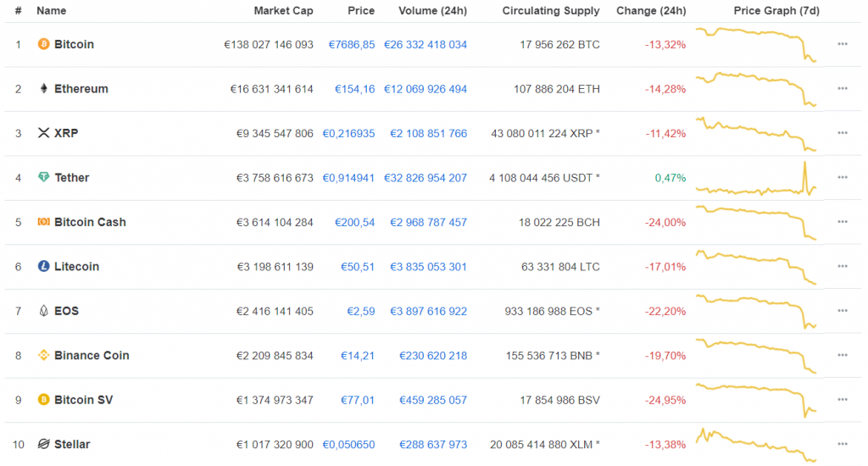Click Bitcoin volume €26 332 418 034

(426, 44)
